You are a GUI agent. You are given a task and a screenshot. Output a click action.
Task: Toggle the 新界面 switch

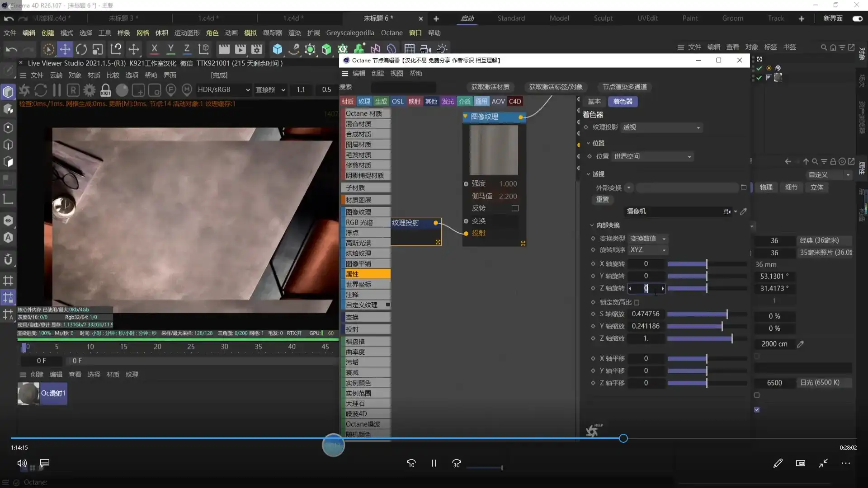tap(857, 19)
